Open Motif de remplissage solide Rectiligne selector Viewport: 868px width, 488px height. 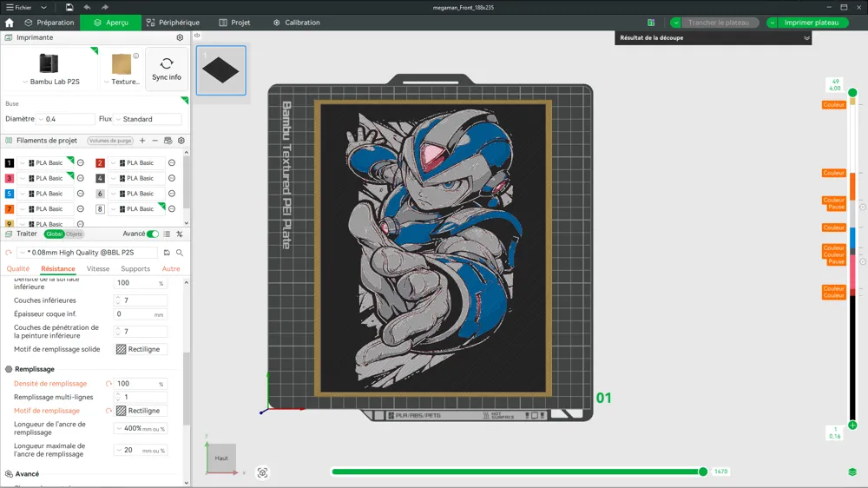pos(141,350)
